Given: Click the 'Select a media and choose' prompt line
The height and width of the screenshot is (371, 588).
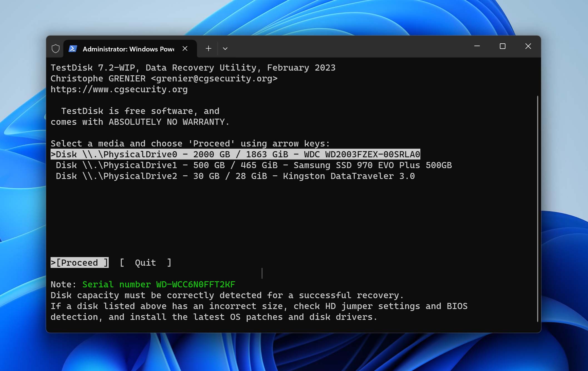Looking at the screenshot, I should tap(190, 143).
